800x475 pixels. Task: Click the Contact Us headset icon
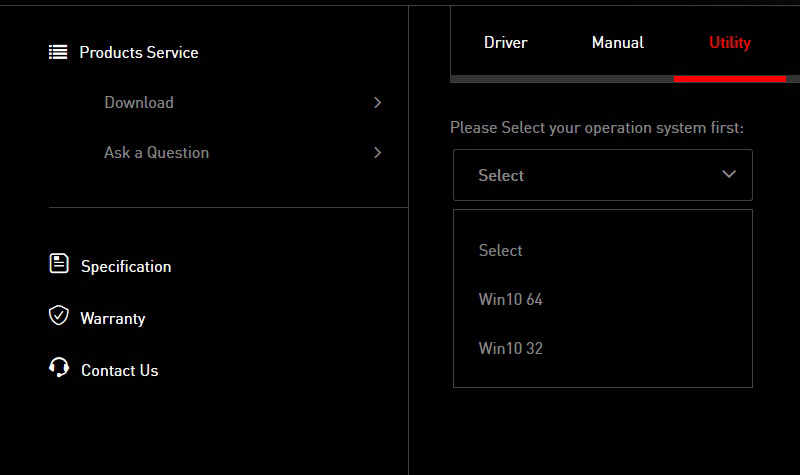coord(59,368)
